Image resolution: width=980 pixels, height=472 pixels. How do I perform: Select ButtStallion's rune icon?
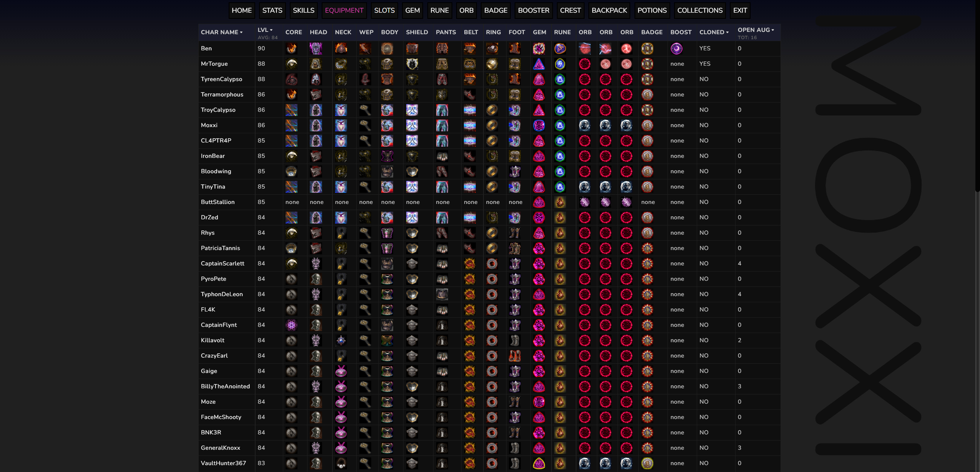pos(560,202)
